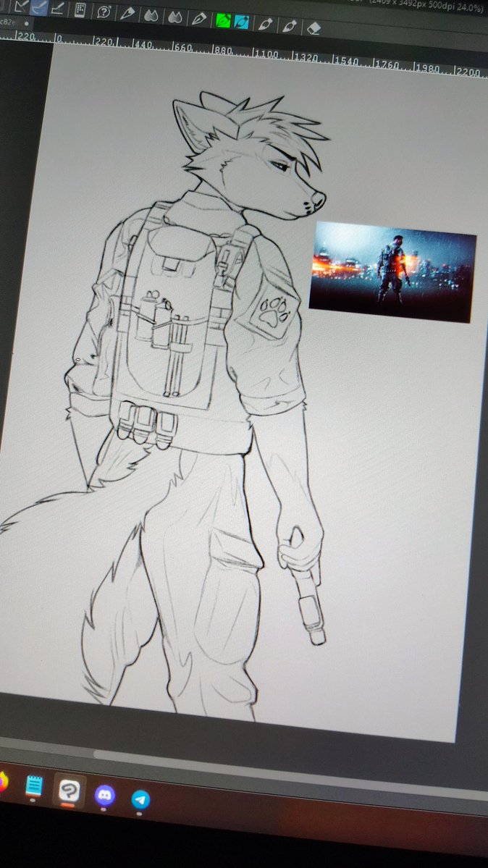Pick the droplet blend icon left of the nib pen

click(x=175, y=17)
